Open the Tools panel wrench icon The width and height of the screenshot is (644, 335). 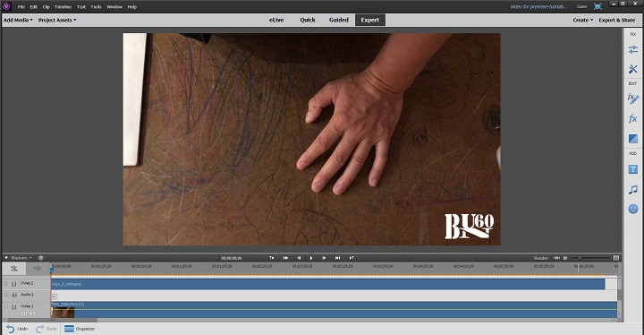[633, 69]
